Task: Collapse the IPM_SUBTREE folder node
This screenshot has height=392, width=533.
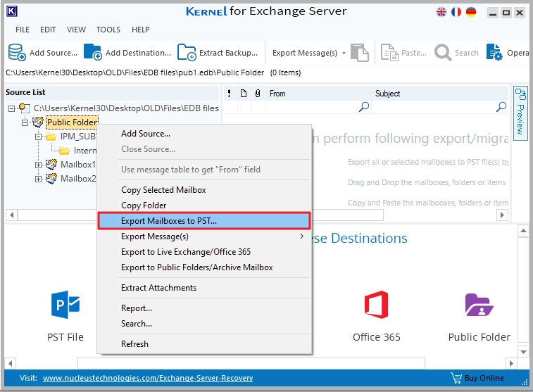Action: 39,137
